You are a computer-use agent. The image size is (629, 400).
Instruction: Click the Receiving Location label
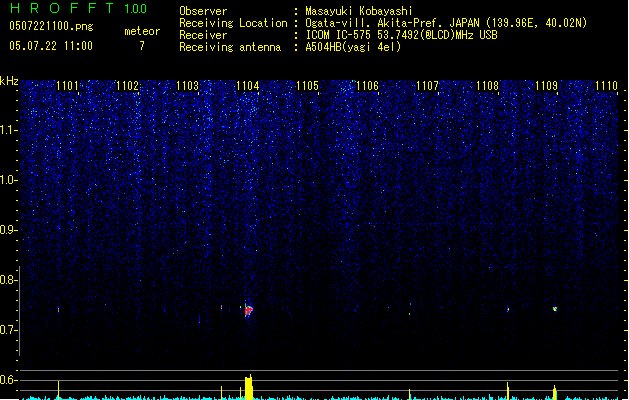coord(233,23)
